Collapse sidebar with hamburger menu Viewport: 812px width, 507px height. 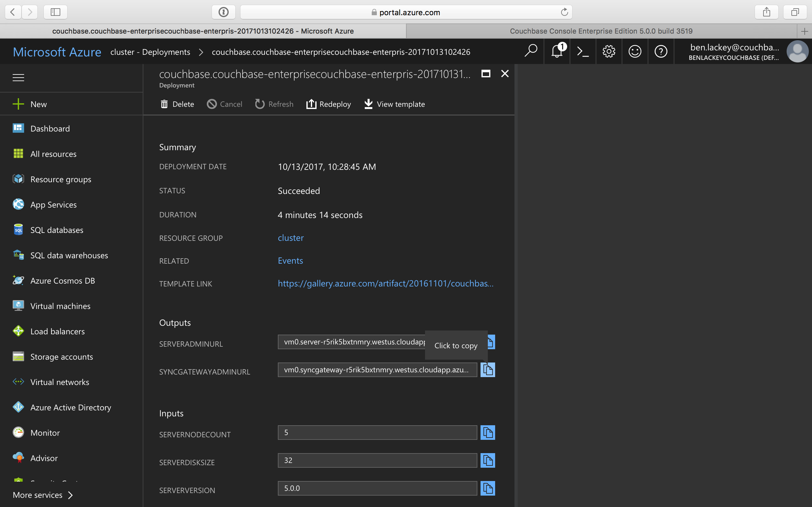point(18,77)
